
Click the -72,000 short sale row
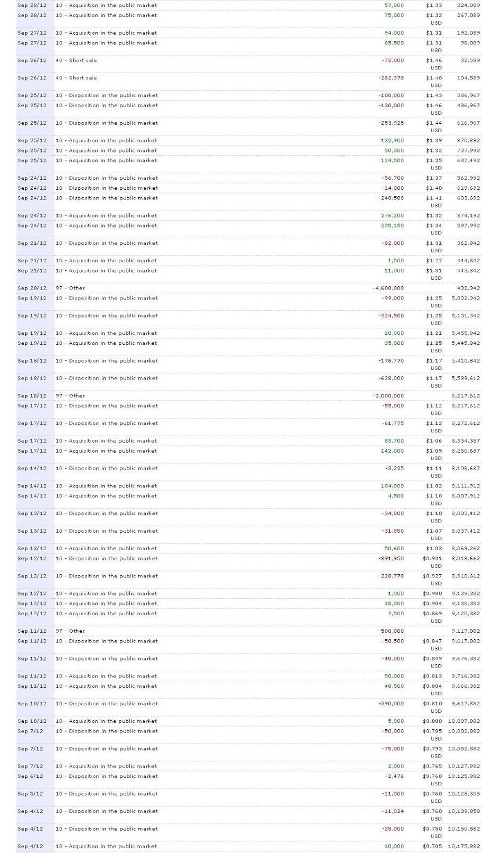249,64
